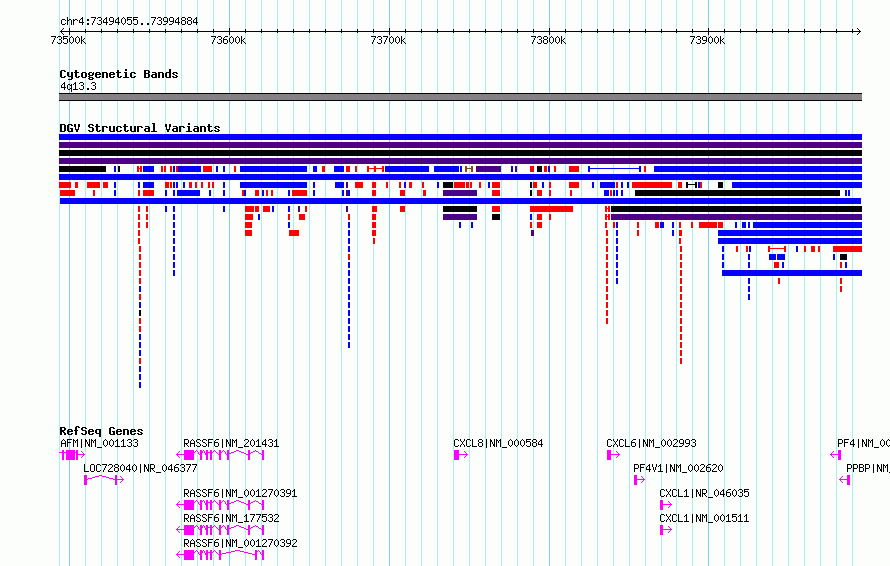Open the RASSF6|NM_001270392 transcript label
890x566 pixels.
pos(240,543)
